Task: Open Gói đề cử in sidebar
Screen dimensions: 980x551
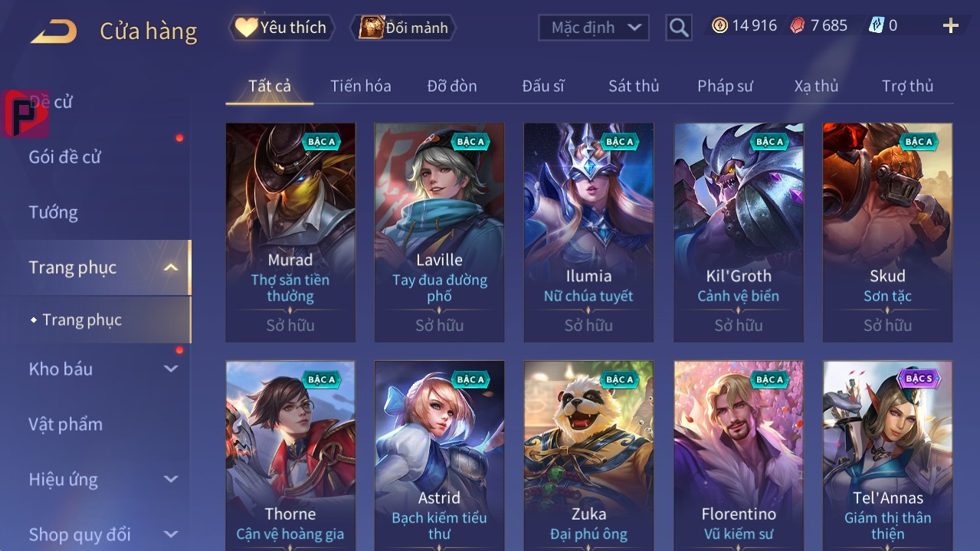Action: (65, 157)
